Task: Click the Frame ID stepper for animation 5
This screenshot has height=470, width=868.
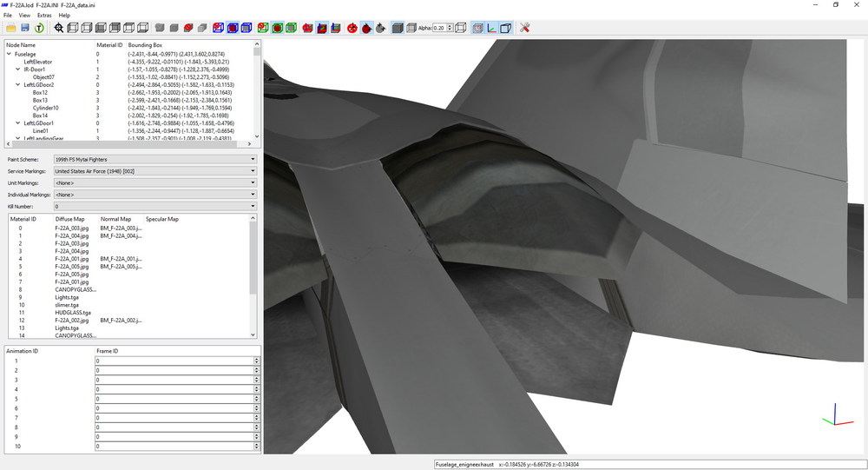Action: 256,399
